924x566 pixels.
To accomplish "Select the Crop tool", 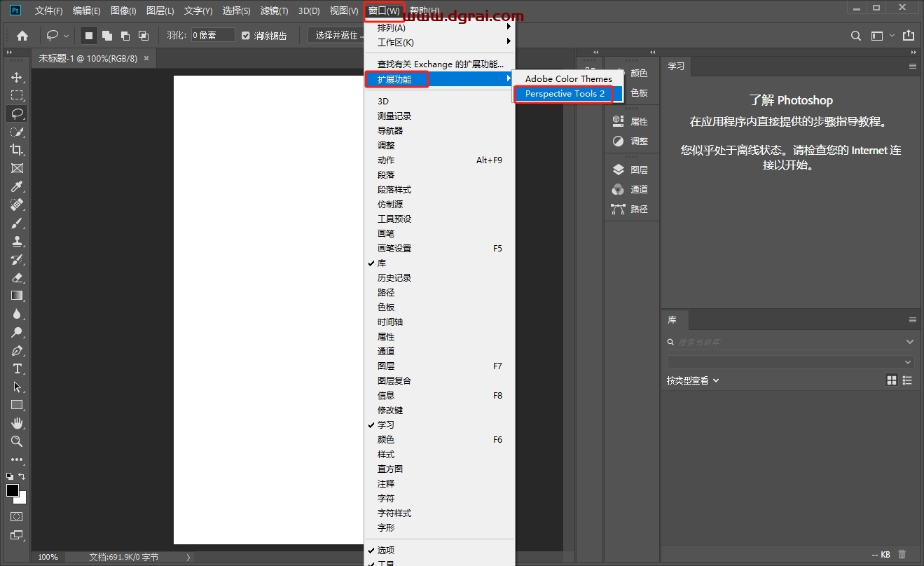I will pos(17,150).
